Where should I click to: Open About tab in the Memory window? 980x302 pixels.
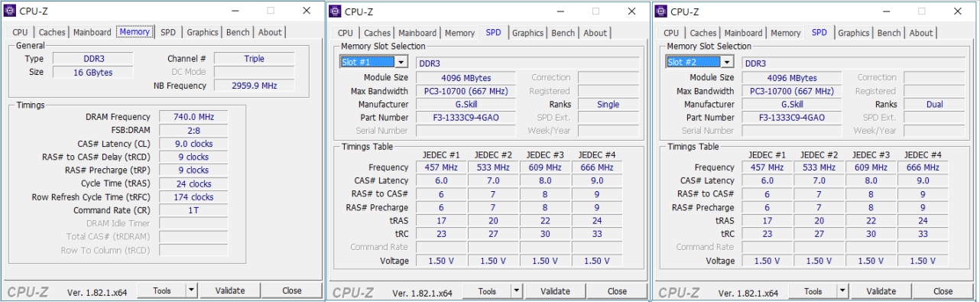tap(270, 32)
